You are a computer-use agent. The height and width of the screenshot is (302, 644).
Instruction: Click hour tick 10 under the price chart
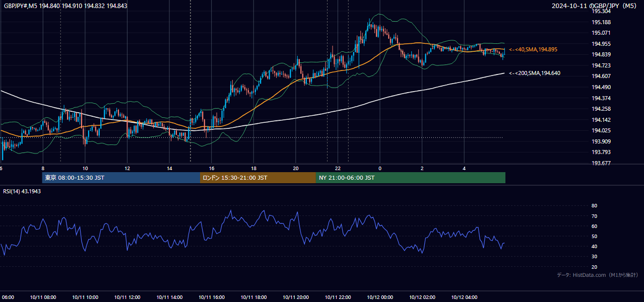[85, 169]
